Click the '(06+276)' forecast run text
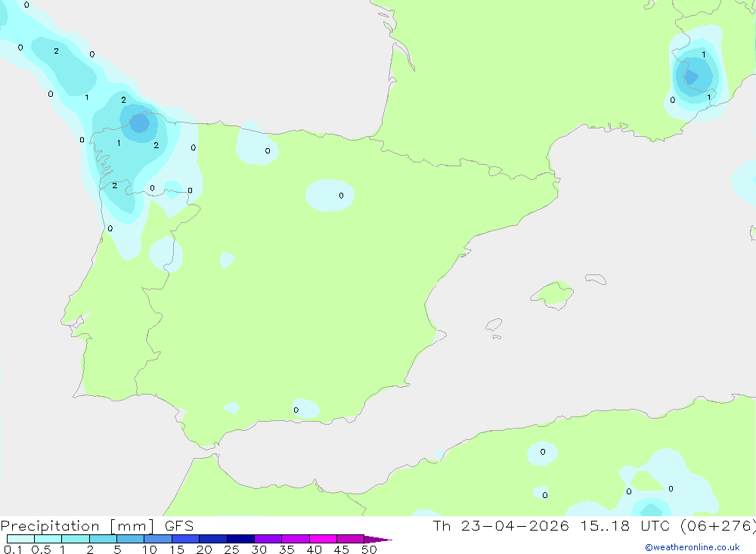 click(718, 525)
